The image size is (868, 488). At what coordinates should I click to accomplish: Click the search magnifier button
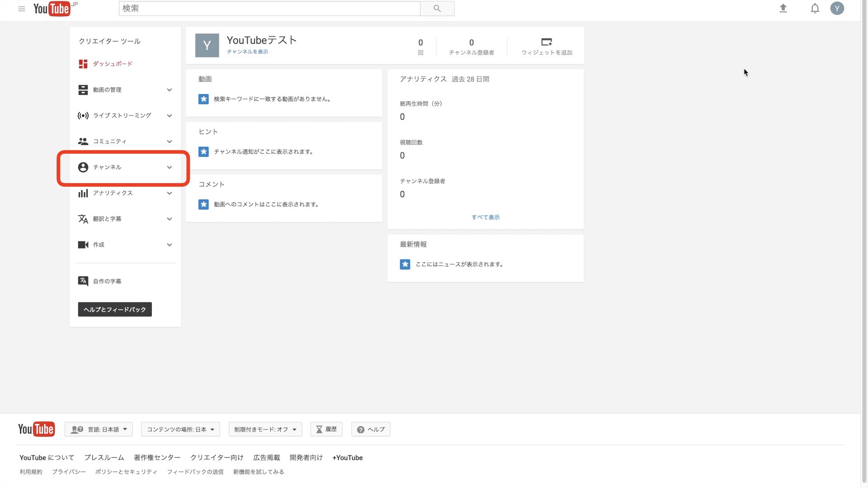point(437,9)
